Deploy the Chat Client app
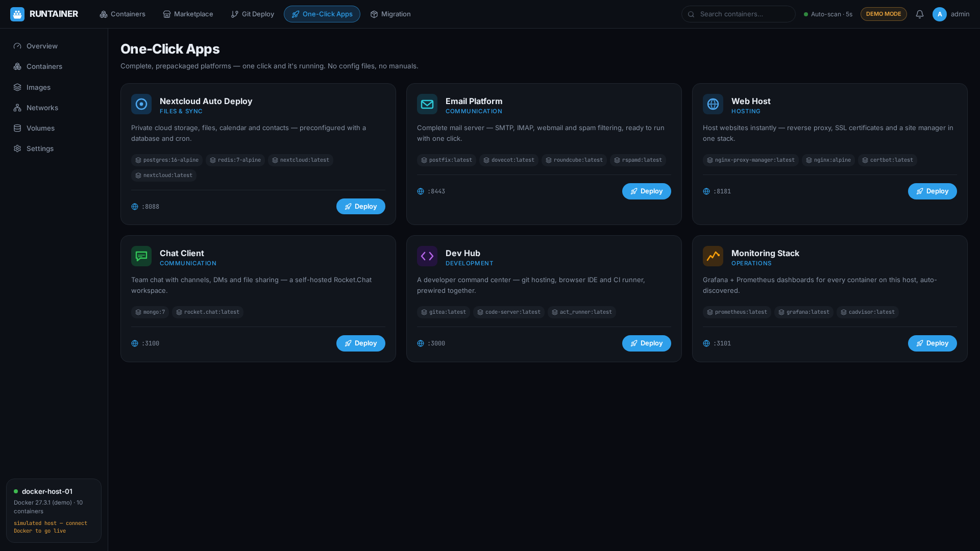980x551 pixels. click(x=361, y=343)
